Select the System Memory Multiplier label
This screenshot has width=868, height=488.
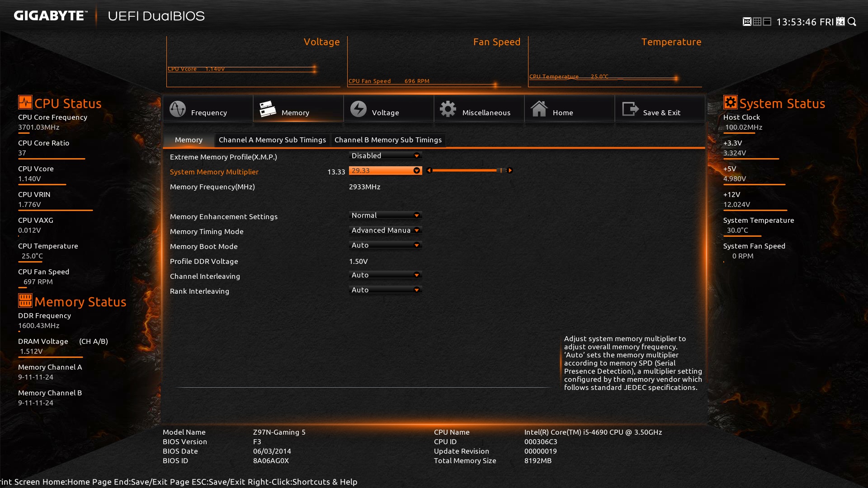coord(214,172)
